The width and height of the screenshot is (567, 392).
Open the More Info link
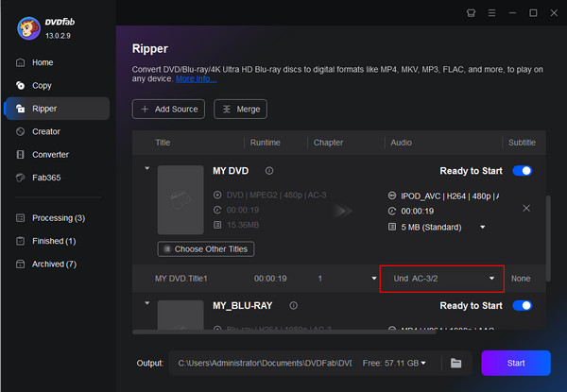coord(196,78)
